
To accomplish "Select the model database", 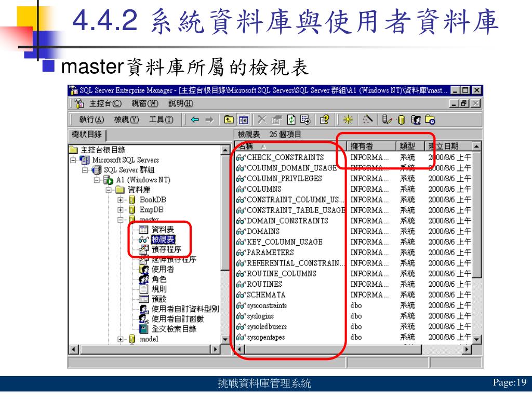I will tap(149, 339).
